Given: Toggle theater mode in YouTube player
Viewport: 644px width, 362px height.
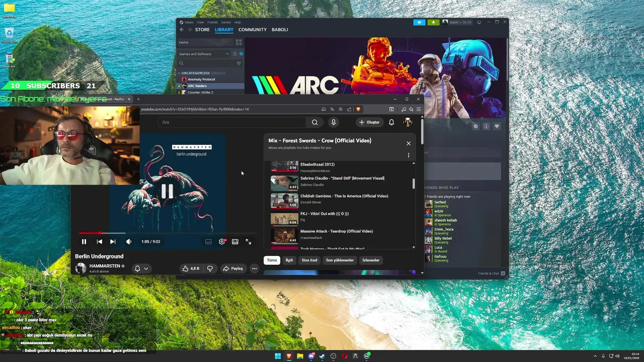Looking at the screenshot, I should (235, 242).
